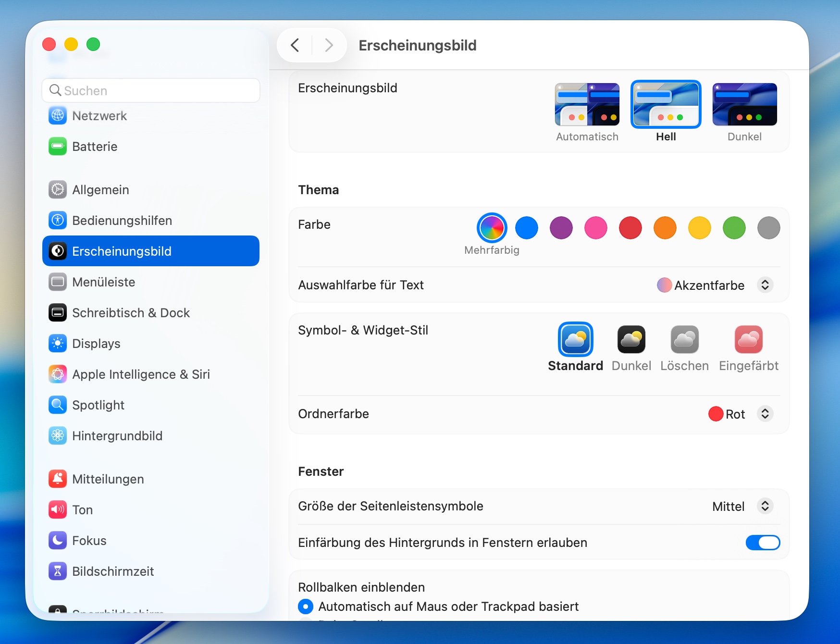Image resolution: width=840 pixels, height=644 pixels.
Task: Click the Ton sidebar label
Action: pyautogui.click(x=83, y=510)
